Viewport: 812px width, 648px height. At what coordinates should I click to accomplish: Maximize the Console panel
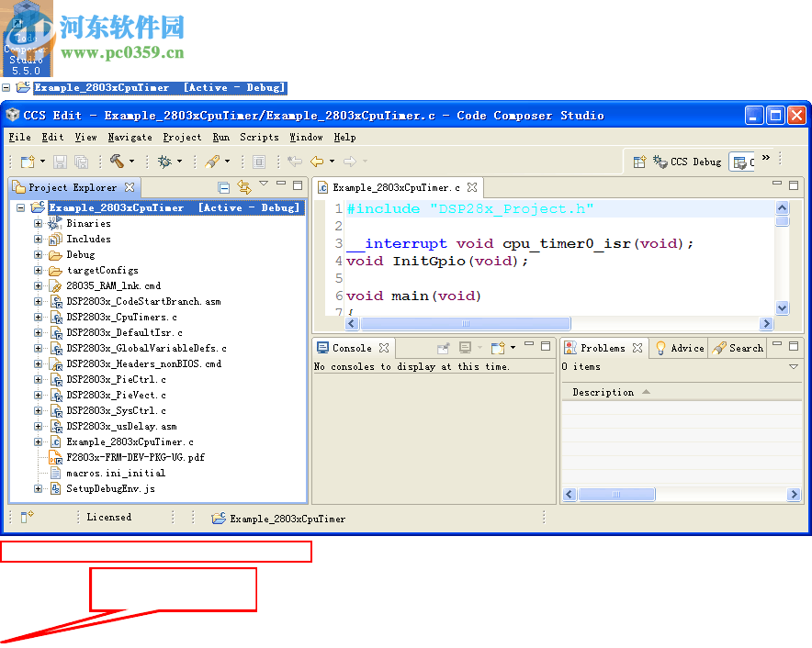pyautogui.click(x=546, y=346)
